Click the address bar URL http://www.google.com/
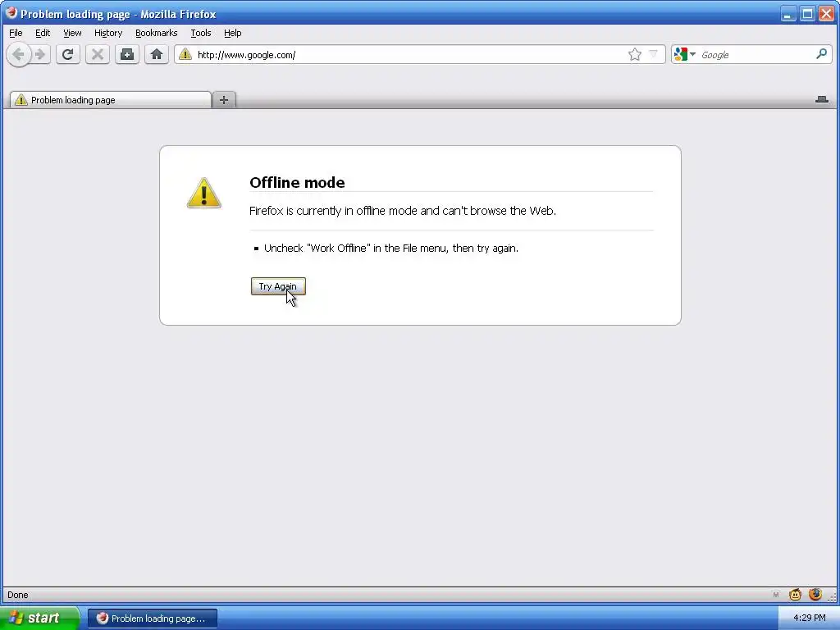The image size is (840, 630). 246,55
